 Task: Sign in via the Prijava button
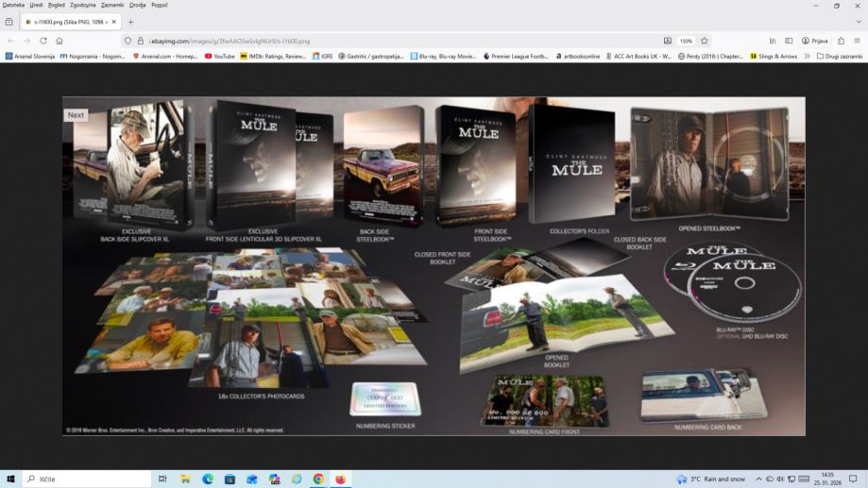pos(815,41)
